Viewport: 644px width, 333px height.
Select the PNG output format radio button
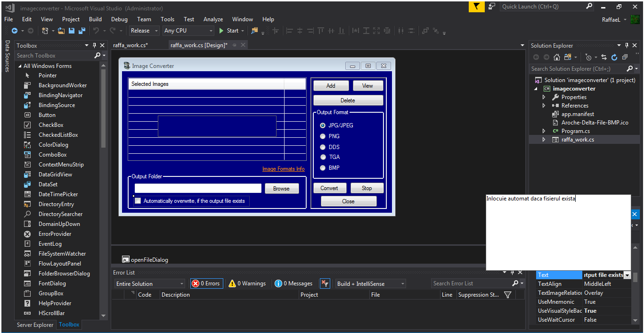pyautogui.click(x=323, y=136)
